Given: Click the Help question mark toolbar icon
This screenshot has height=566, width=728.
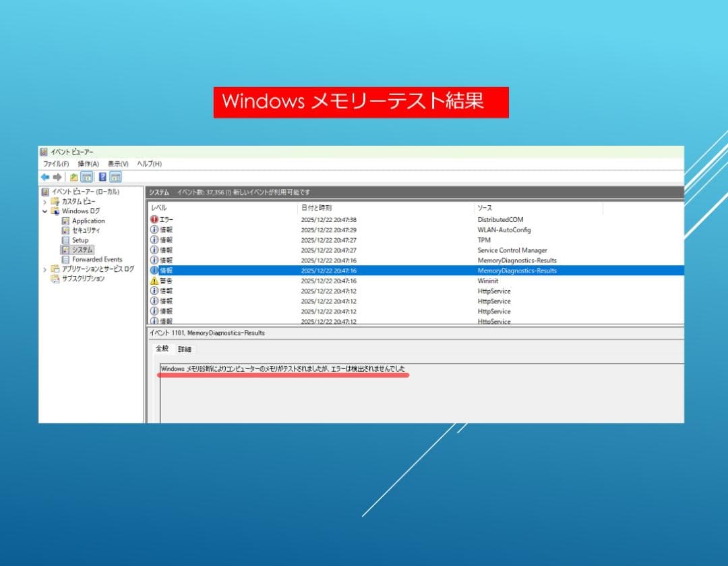Looking at the screenshot, I should 102,177.
